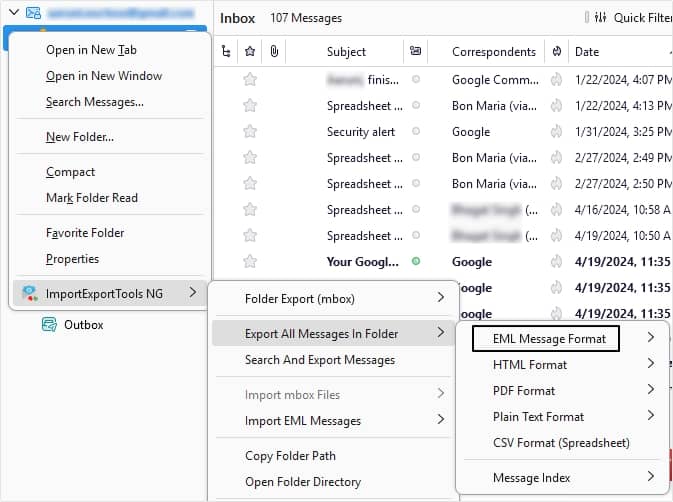Image resolution: width=673 pixels, height=502 pixels.
Task: Sort by Date column header
Action: [x=587, y=52]
